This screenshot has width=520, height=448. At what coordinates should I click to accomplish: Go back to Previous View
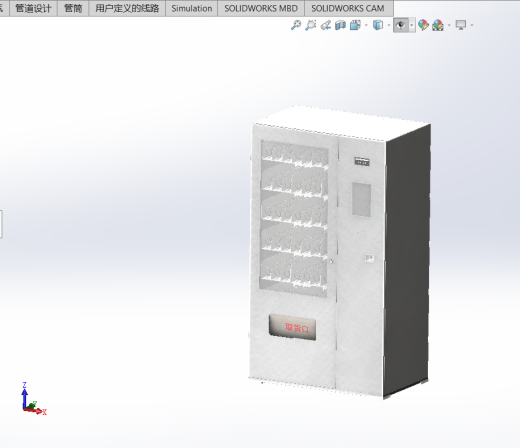point(326,25)
